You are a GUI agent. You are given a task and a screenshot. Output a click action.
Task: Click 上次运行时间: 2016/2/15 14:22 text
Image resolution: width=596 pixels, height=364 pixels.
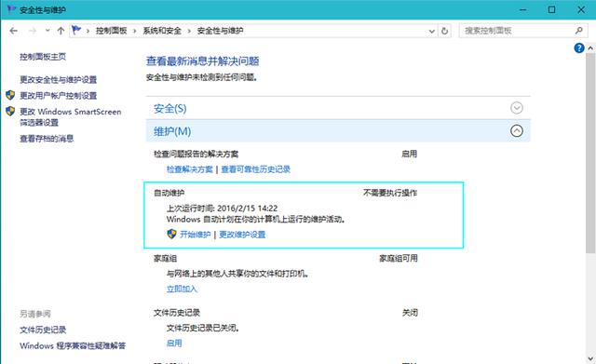(x=222, y=209)
